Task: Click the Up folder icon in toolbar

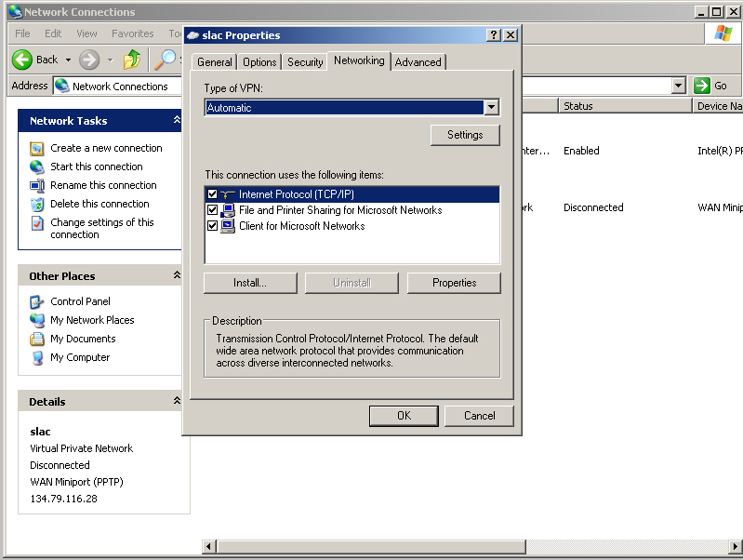Action: click(132, 60)
